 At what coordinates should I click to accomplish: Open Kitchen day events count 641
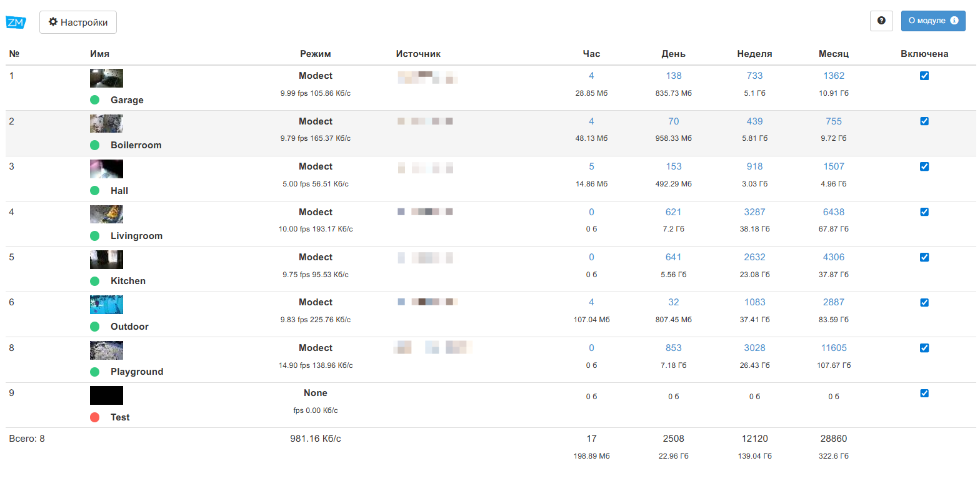673,257
